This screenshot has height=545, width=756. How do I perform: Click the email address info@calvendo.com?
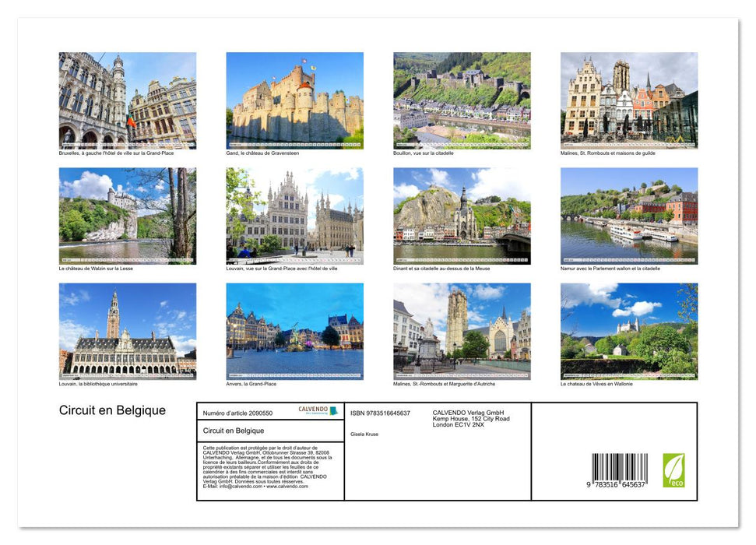coord(235,487)
